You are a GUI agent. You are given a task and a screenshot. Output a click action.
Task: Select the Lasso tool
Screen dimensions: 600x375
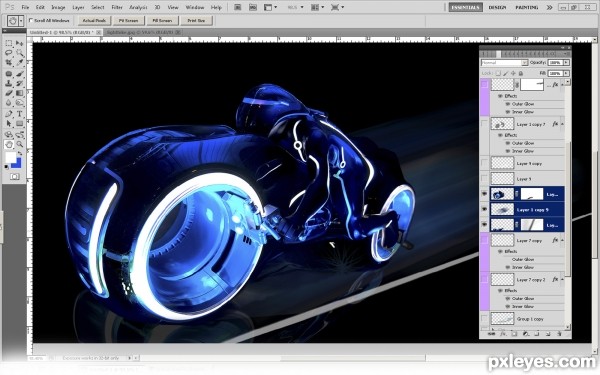tap(8, 53)
